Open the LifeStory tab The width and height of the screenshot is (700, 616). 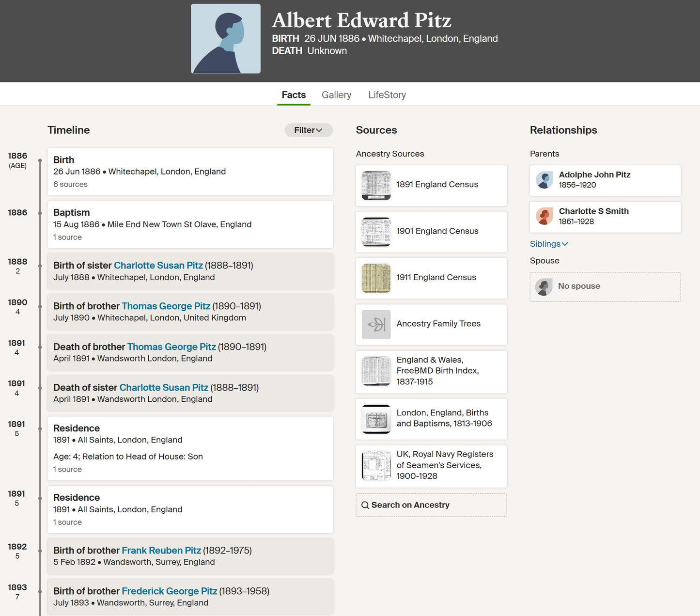[387, 95]
